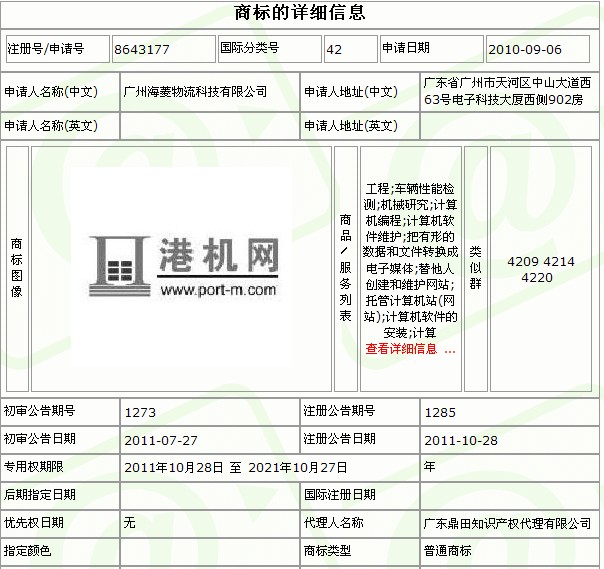Click the 指定颜色 label
604x569 pixels.
tap(27, 551)
